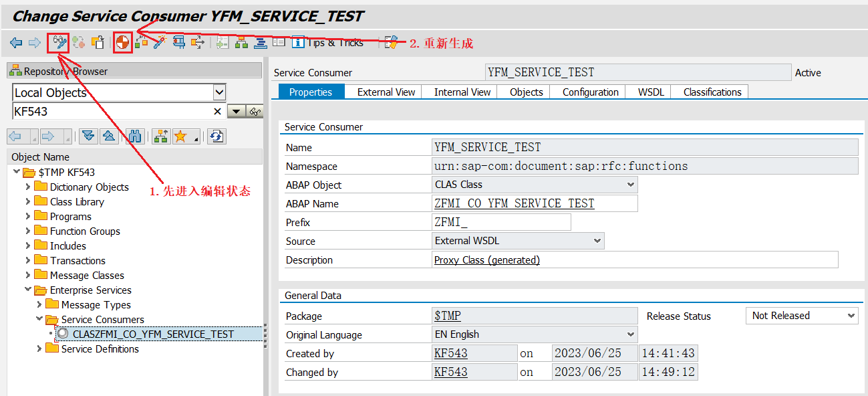Click the favorites star icon
The height and width of the screenshot is (396, 868).
(180, 136)
